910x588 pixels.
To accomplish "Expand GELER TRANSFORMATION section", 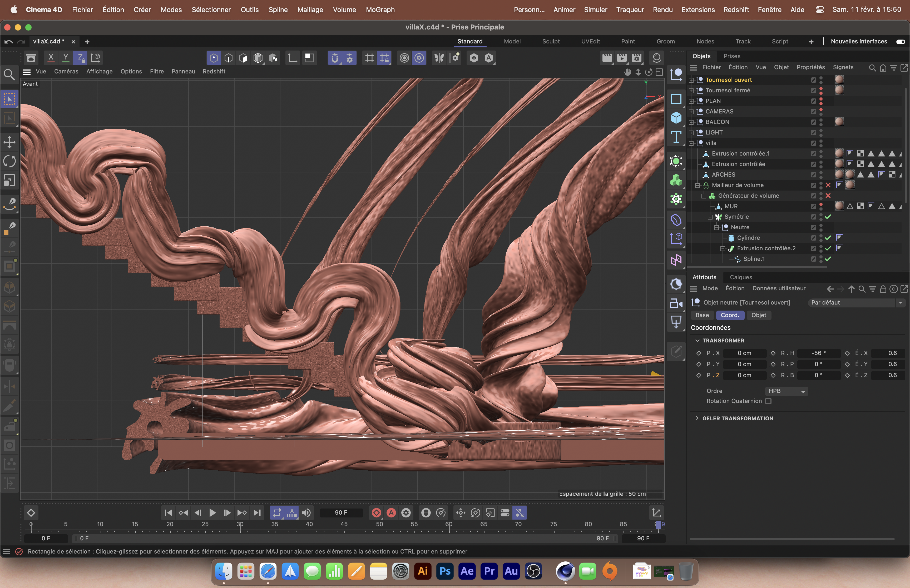I will tap(697, 418).
